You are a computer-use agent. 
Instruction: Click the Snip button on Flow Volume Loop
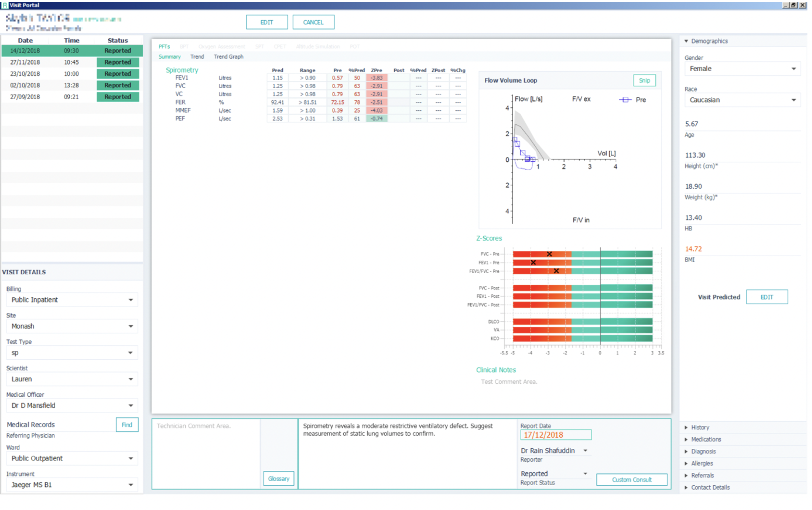644,80
